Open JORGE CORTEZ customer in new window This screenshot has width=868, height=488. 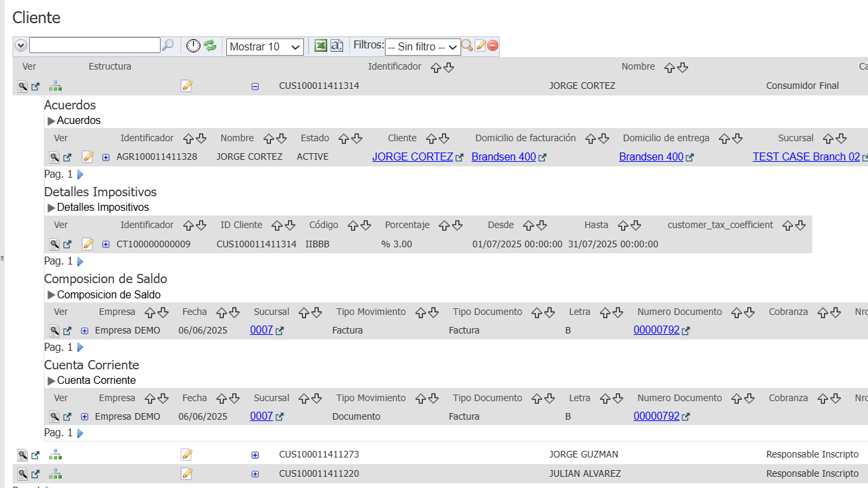(36, 86)
